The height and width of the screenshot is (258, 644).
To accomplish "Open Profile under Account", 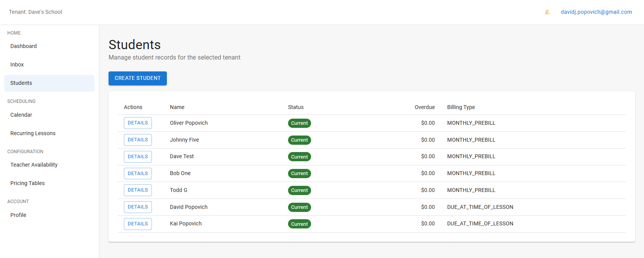I will pos(49,215).
